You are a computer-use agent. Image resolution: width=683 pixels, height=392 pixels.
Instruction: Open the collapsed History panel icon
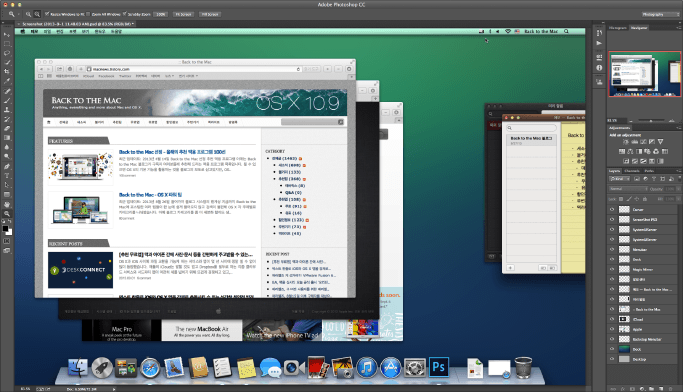[x=599, y=33]
